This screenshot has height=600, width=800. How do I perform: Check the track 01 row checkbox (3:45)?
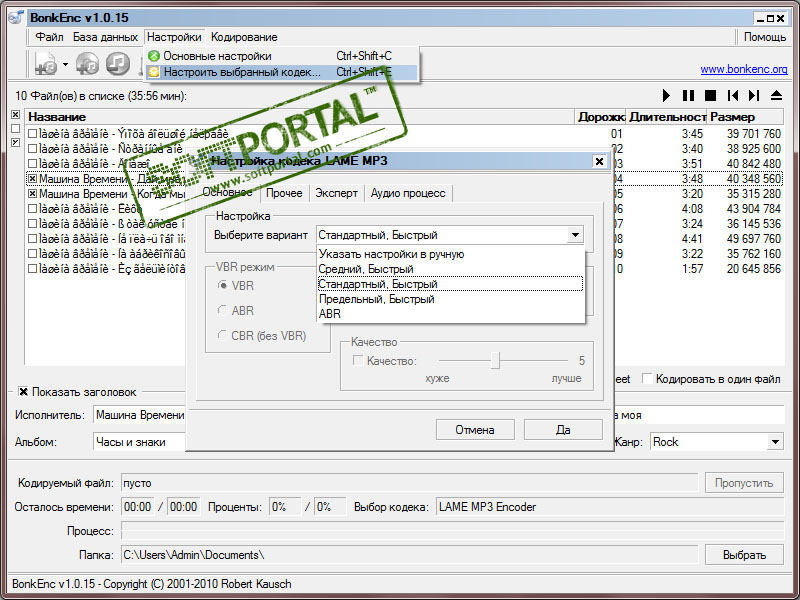point(33,134)
